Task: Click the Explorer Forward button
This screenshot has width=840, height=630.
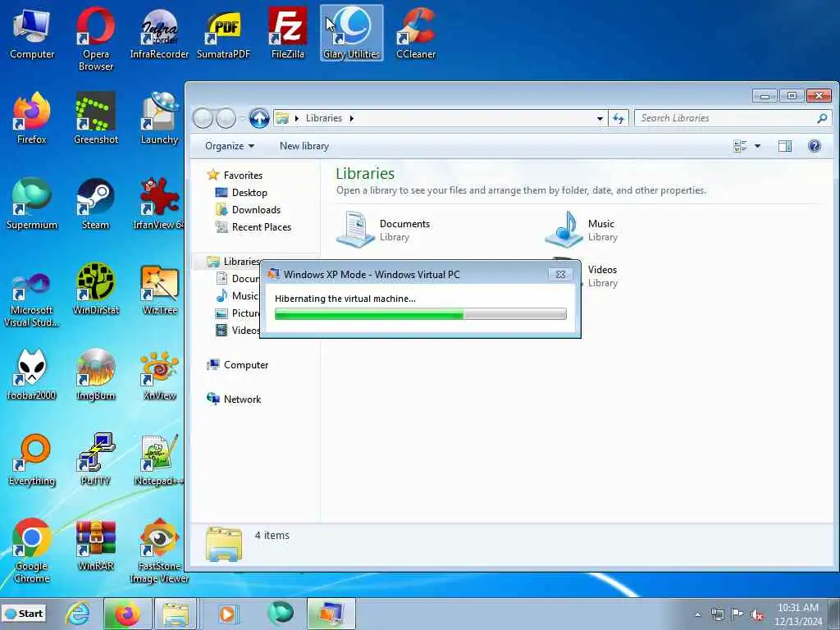Action: (x=226, y=118)
